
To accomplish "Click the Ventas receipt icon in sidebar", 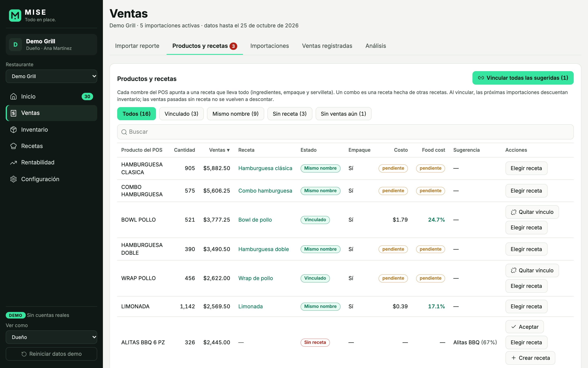I will pos(14,113).
